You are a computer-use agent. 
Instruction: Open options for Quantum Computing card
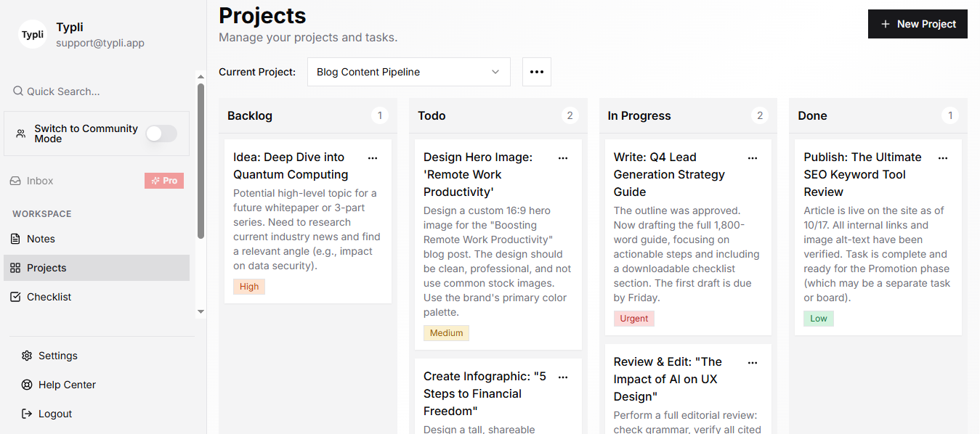[x=373, y=157]
